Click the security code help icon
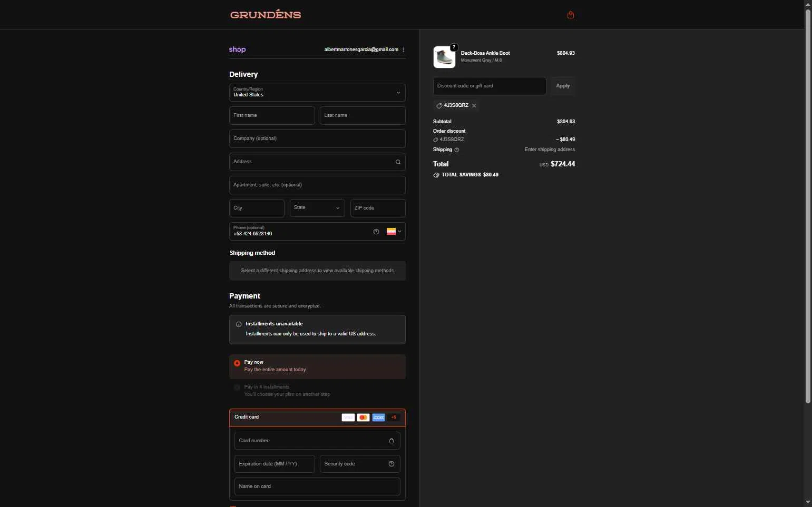812x507 pixels. click(392, 464)
